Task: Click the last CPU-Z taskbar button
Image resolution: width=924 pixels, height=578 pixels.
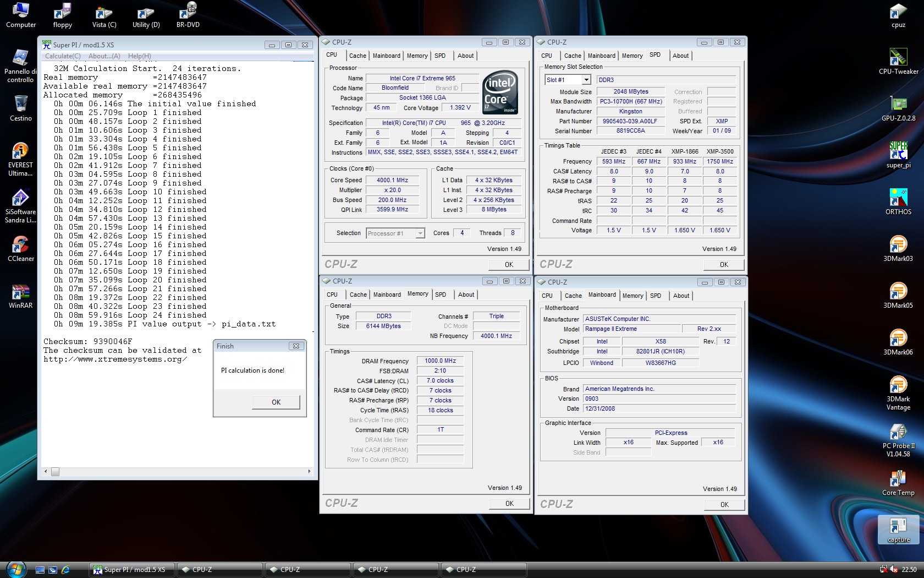Action: click(x=484, y=570)
